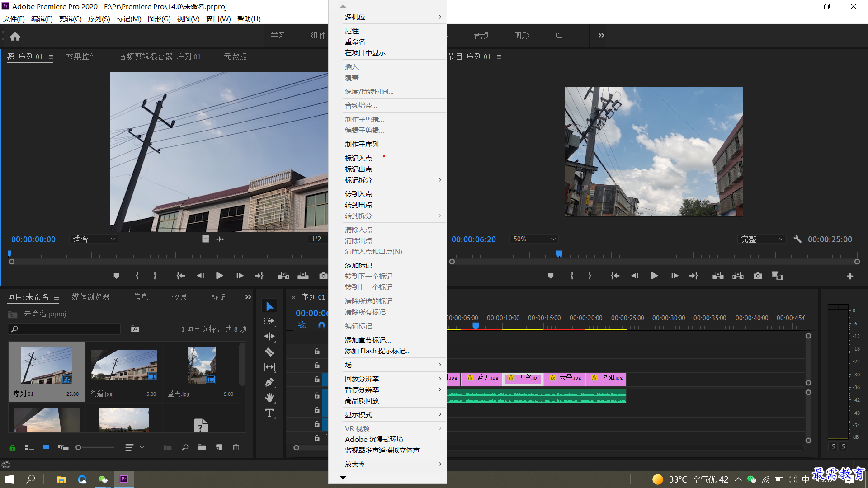Click the Extract button in Program monitor
868x488 pixels.
[738, 276]
